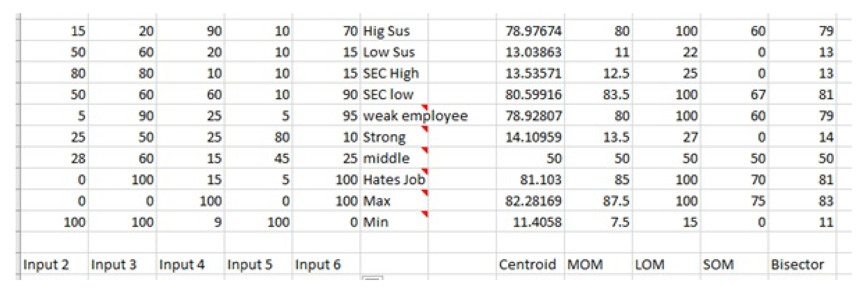Click the comment indicator on the Min cell

(x=425, y=214)
